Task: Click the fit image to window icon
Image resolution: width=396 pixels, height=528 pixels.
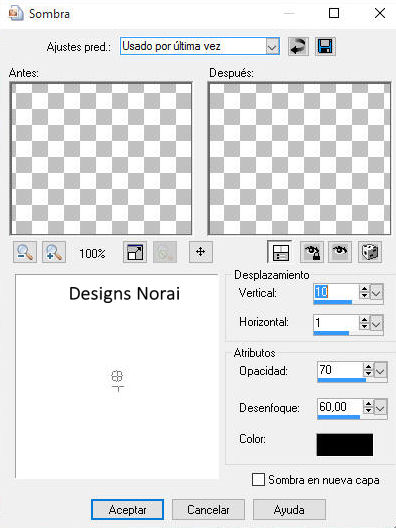Action: tap(135, 252)
